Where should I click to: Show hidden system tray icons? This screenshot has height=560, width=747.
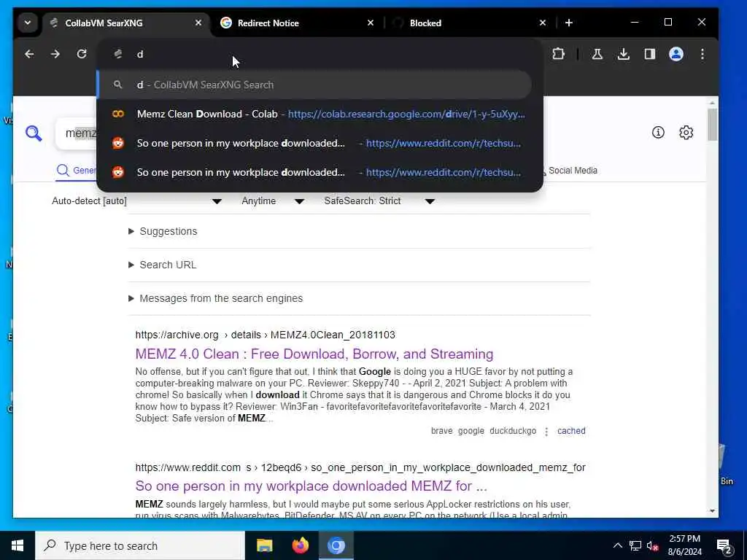(617, 545)
